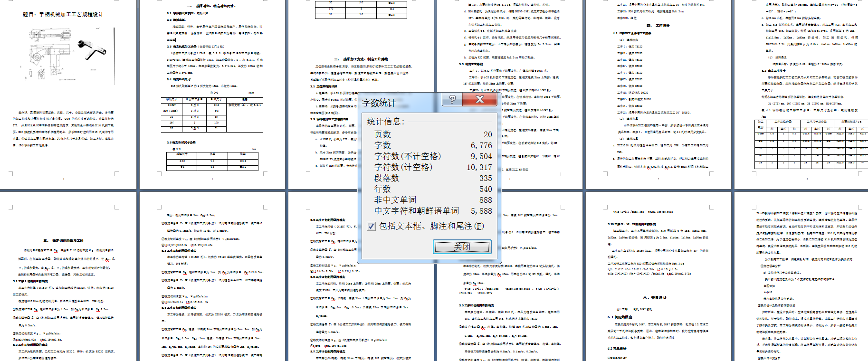The image size is (868, 361).
Task: Select the handle part photo on page one
Action: (x=92, y=49)
